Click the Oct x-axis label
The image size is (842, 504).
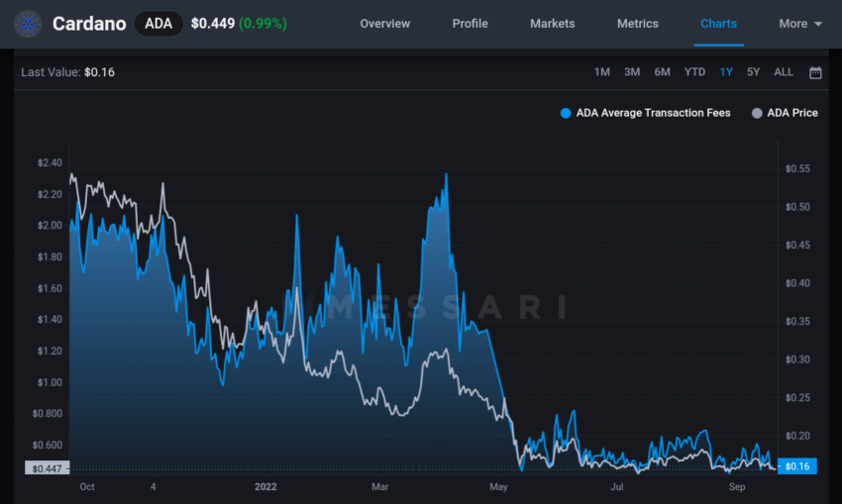pos(87,487)
